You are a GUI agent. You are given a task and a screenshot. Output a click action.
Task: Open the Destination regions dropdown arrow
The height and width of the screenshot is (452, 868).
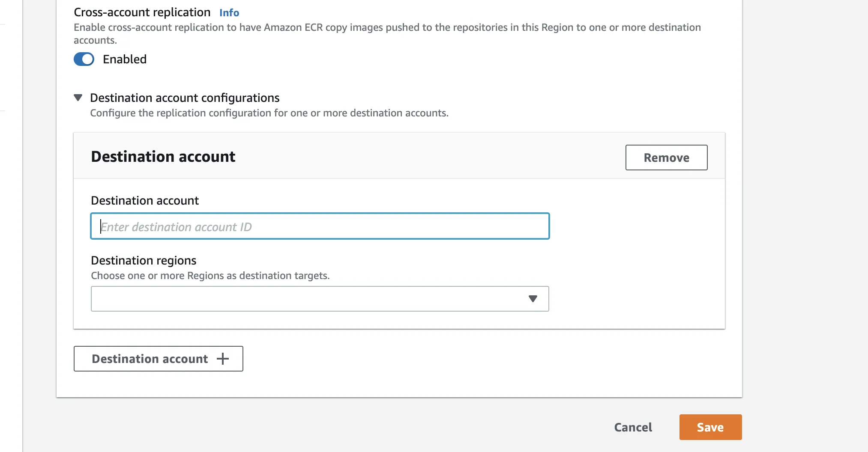point(533,299)
